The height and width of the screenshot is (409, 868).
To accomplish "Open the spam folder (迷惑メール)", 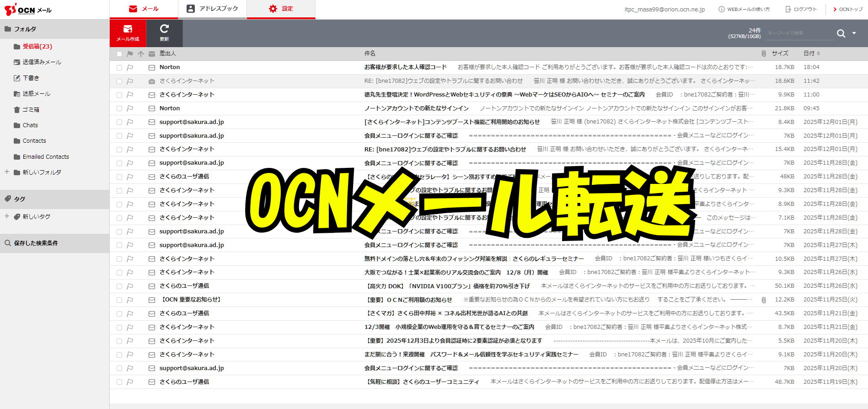I will point(36,94).
